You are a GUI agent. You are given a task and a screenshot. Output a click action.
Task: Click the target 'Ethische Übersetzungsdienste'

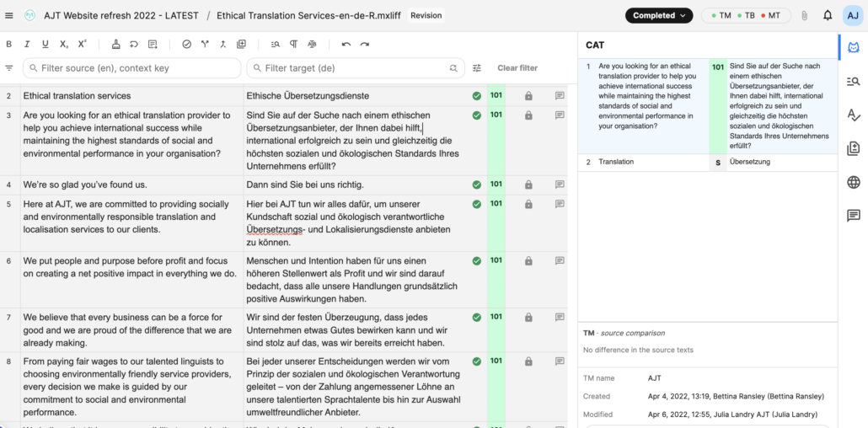(x=308, y=96)
